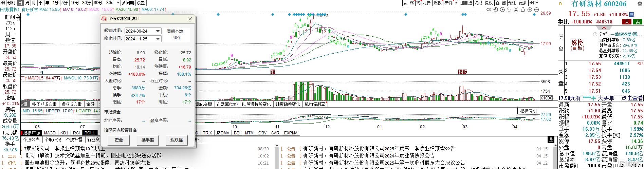Click the undo arrow icon above the chart

point(509,10)
